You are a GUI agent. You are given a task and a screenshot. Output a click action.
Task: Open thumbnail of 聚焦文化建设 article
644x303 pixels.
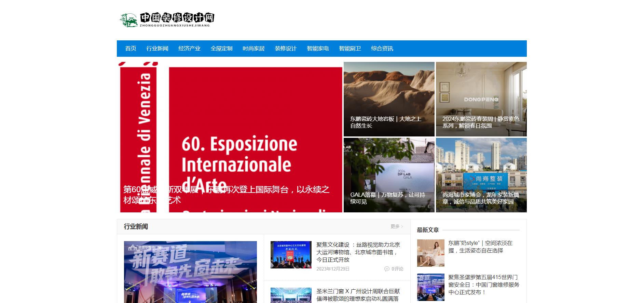coord(291,255)
